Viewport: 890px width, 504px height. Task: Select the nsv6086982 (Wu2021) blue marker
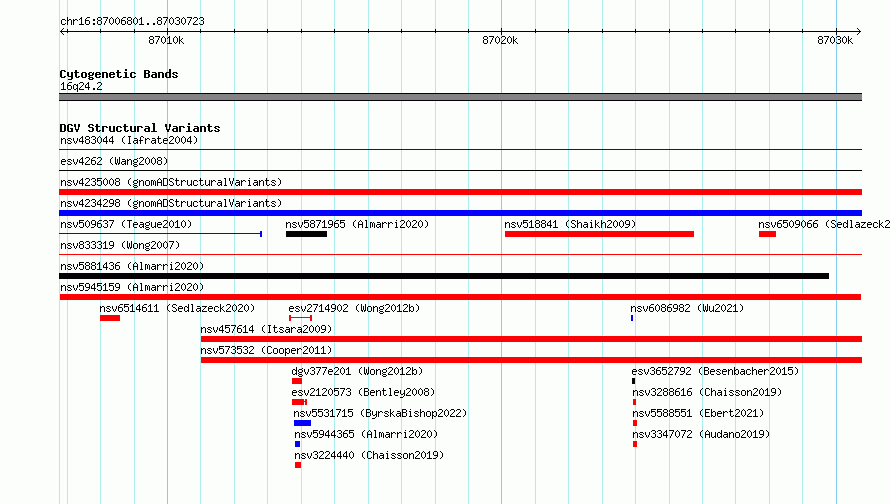632,318
